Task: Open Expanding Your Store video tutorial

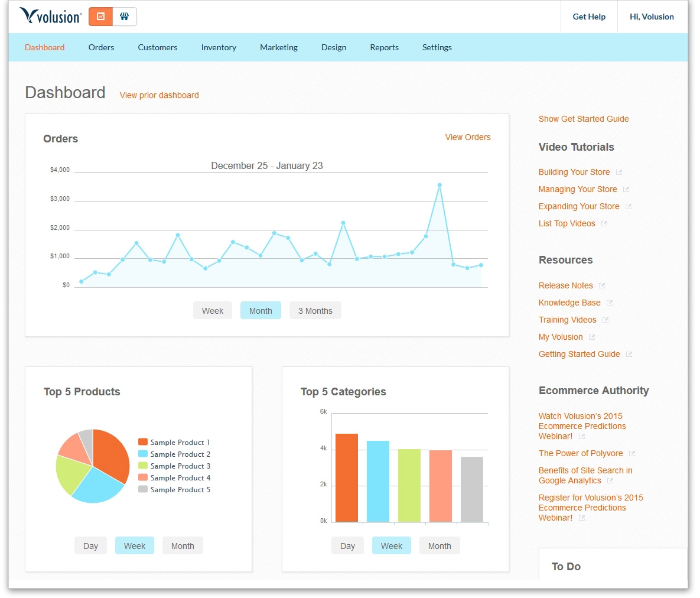Action: click(x=579, y=207)
